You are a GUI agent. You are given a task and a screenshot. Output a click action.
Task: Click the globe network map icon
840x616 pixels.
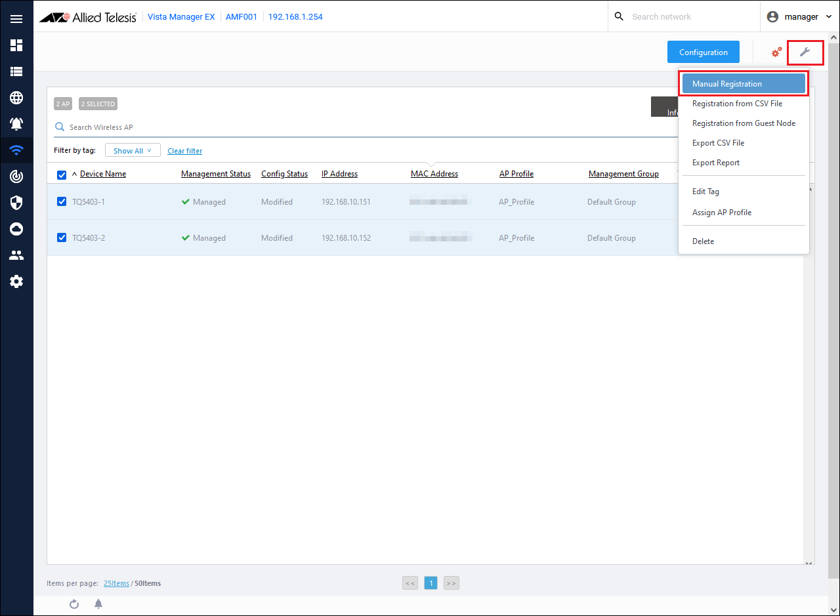(x=16, y=98)
